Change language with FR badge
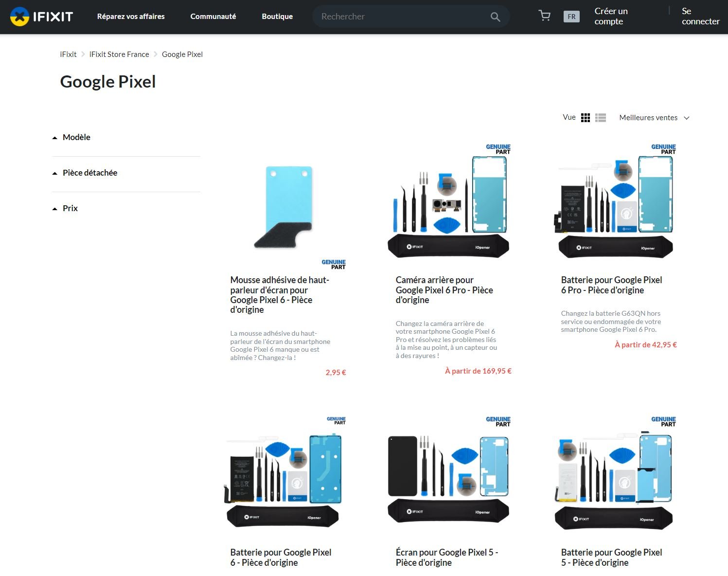This screenshot has height=576, width=728. tap(571, 17)
